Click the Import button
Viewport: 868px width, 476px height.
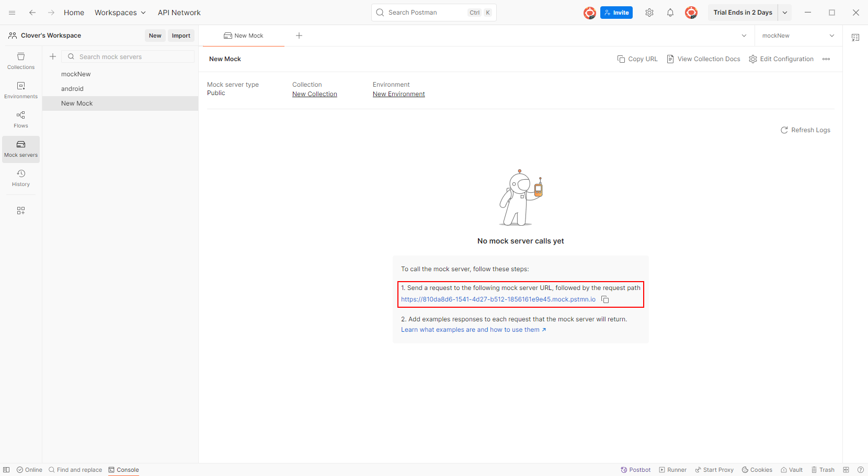[181, 36]
